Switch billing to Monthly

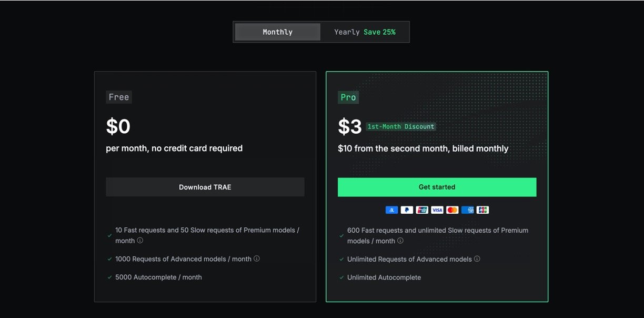coord(277,32)
